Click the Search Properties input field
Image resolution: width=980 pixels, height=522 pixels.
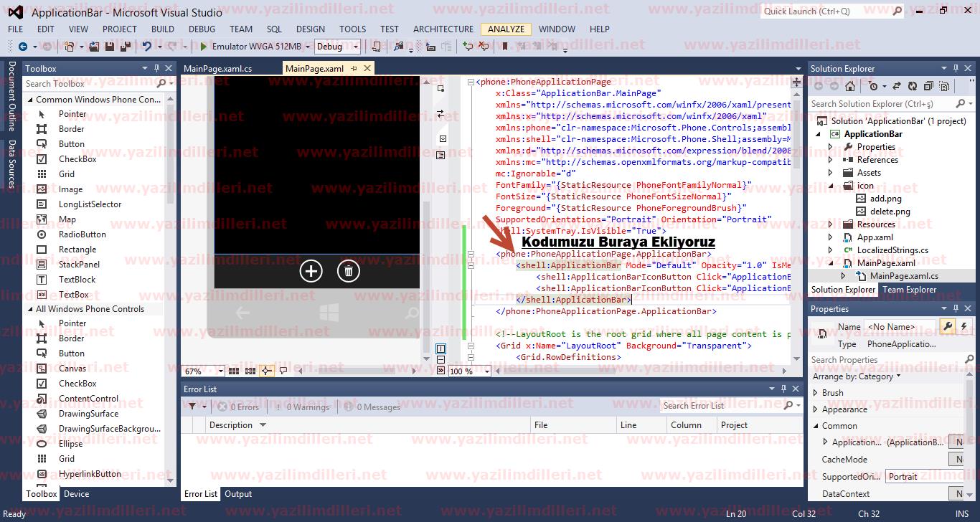point(887,360)
